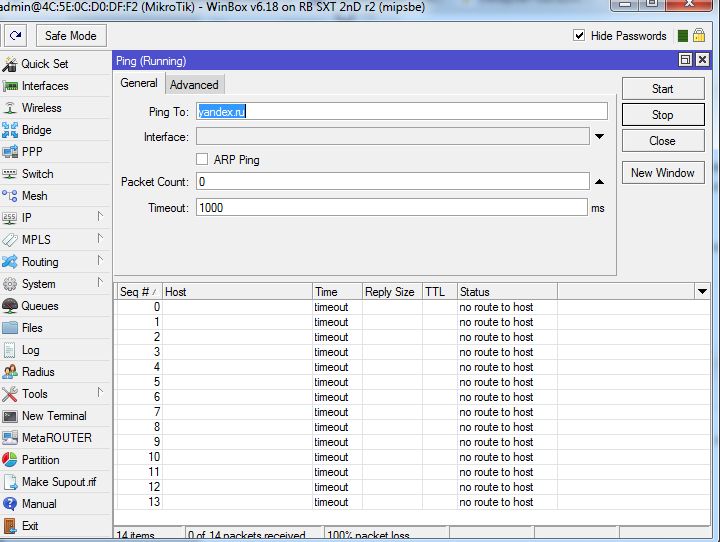This screenshot has width=720, height=542.
Task: Open the results table column selector dropdown
Action: (702, 292)
